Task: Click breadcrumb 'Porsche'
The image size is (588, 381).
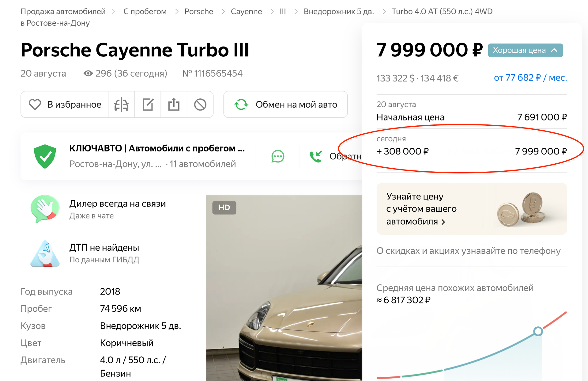Action: pyautogui.click(x=199, y=12)
